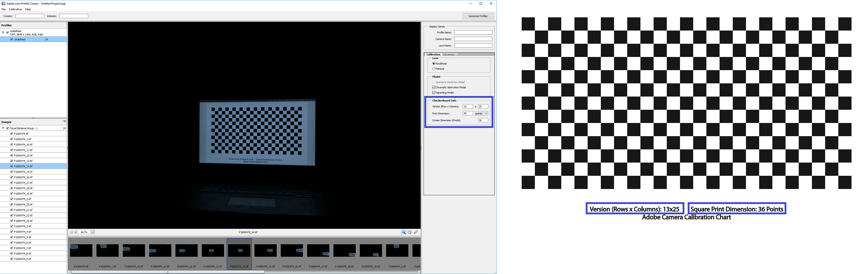Screen dimensions: 868x274
Task: Collapse the Focus Distance Group - 1 tree
Action: [3, 128]
